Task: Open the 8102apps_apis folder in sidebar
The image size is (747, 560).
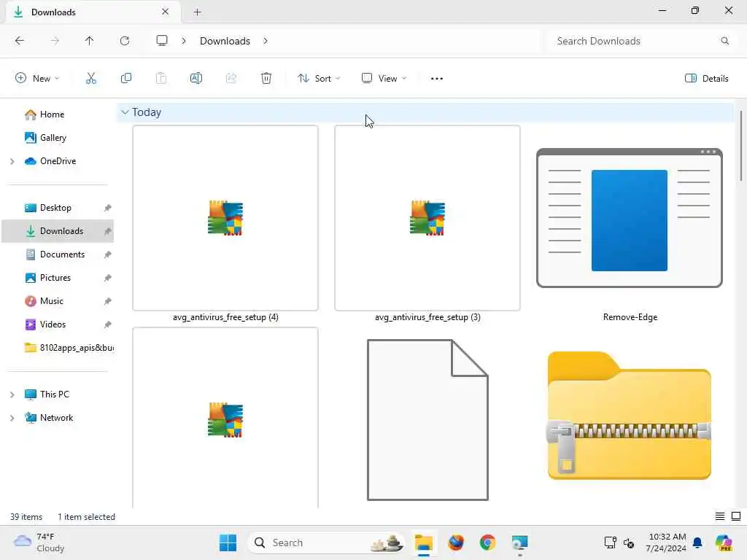Action: point(68,348)
